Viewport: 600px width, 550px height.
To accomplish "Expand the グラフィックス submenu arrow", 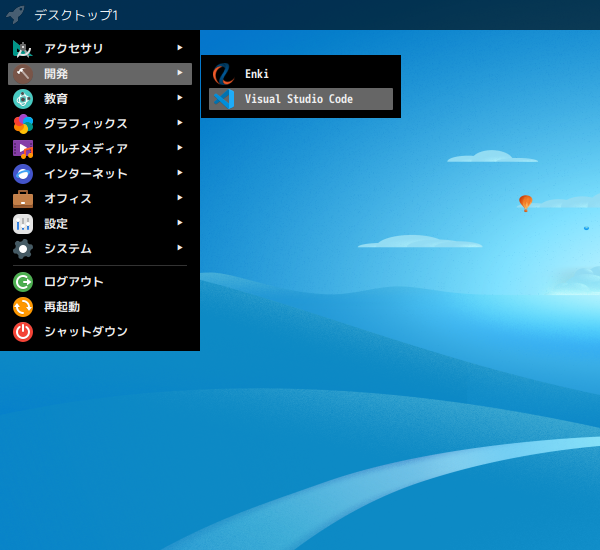I will 180,122.
